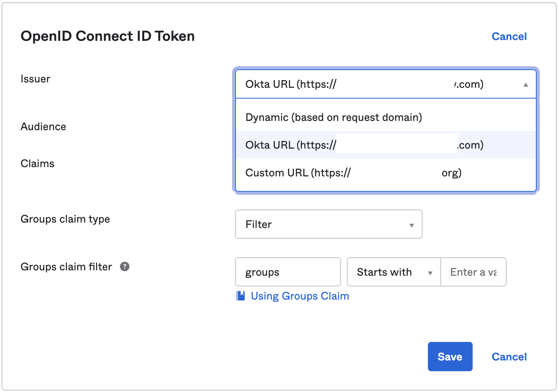This screenshot has height=392, width=559.
Task: Open the Using Groups Claim documentation link
Action: 300,296
